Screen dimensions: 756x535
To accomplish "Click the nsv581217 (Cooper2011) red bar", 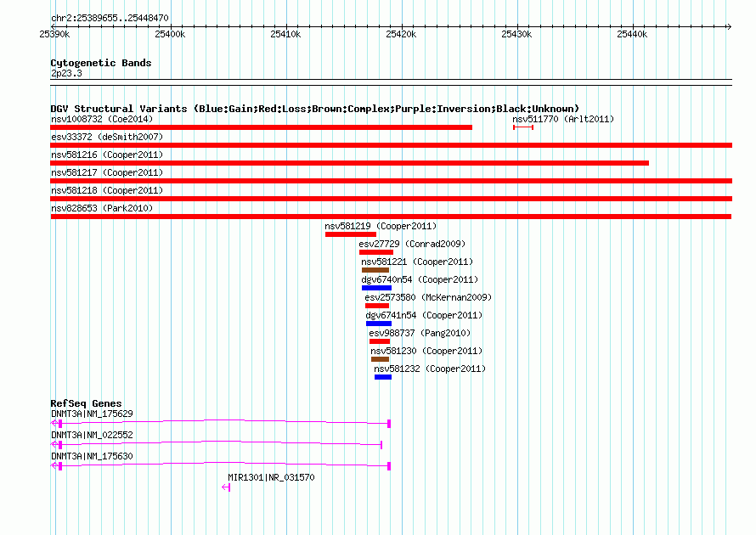I will pyautogui.click(x=391, y=181).
